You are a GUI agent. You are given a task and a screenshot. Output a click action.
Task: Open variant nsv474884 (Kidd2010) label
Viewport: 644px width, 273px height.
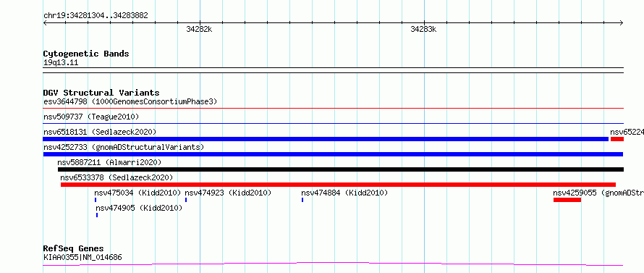click(x=344, y=193)
